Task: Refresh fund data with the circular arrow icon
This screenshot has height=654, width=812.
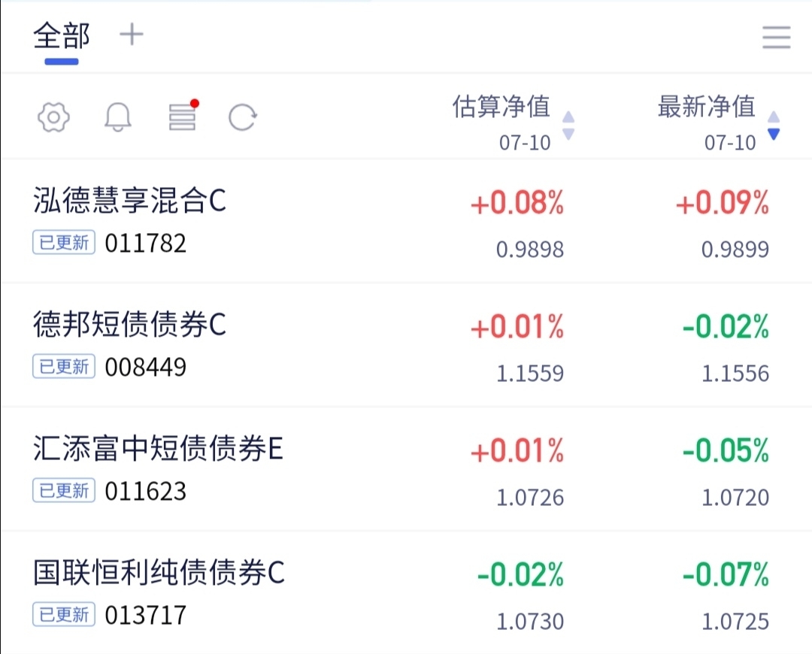Action: (x=242, y=117)
